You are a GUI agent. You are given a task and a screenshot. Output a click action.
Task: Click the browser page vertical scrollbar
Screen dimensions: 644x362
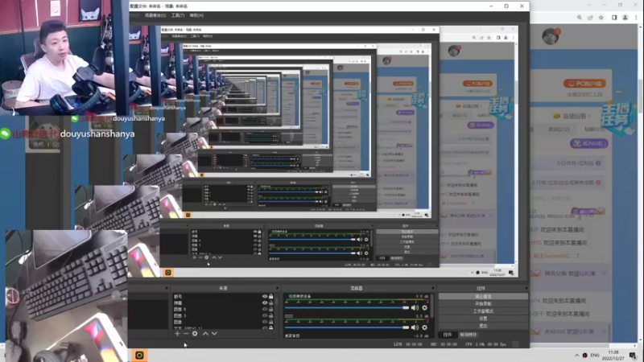[641, 97]
